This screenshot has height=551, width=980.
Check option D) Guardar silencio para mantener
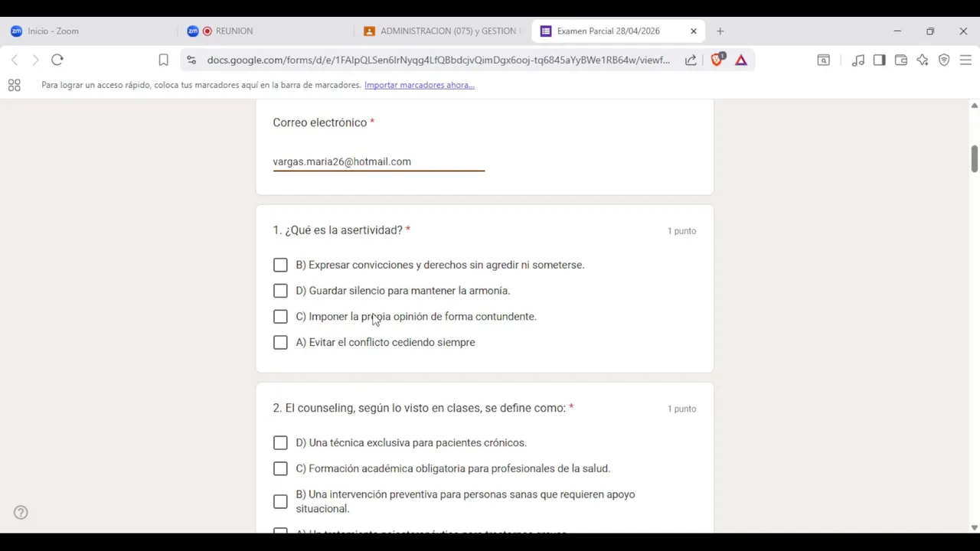click(280, 291)
